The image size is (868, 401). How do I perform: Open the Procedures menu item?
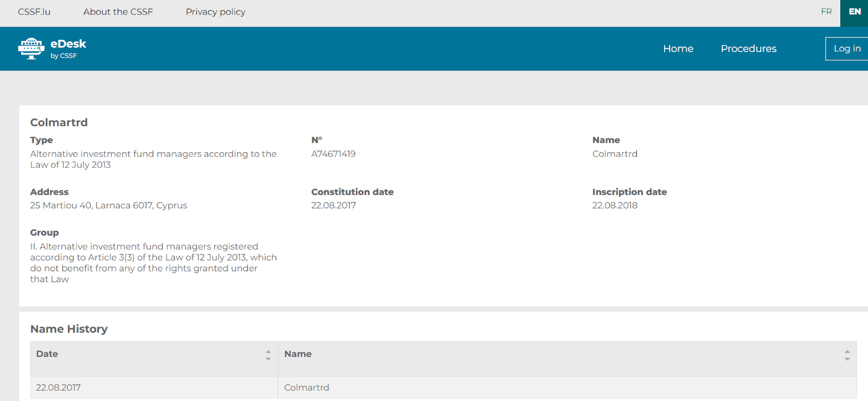tap(748, 49)
